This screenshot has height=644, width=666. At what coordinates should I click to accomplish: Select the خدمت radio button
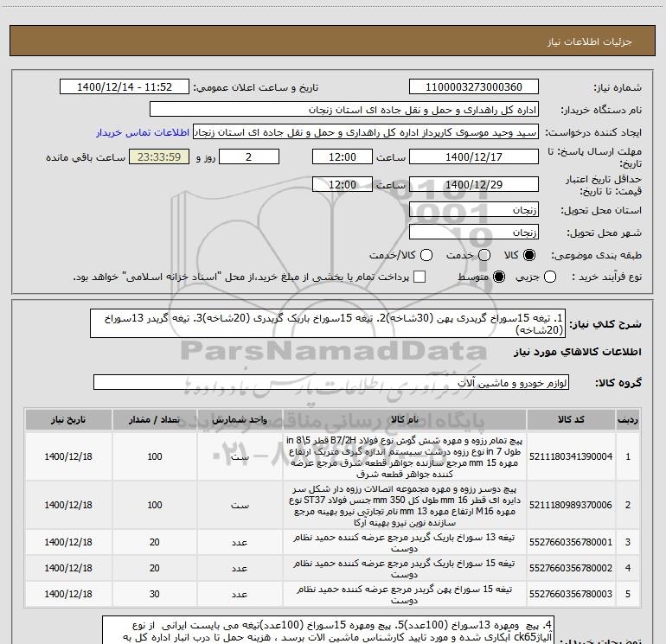(484, 255)
